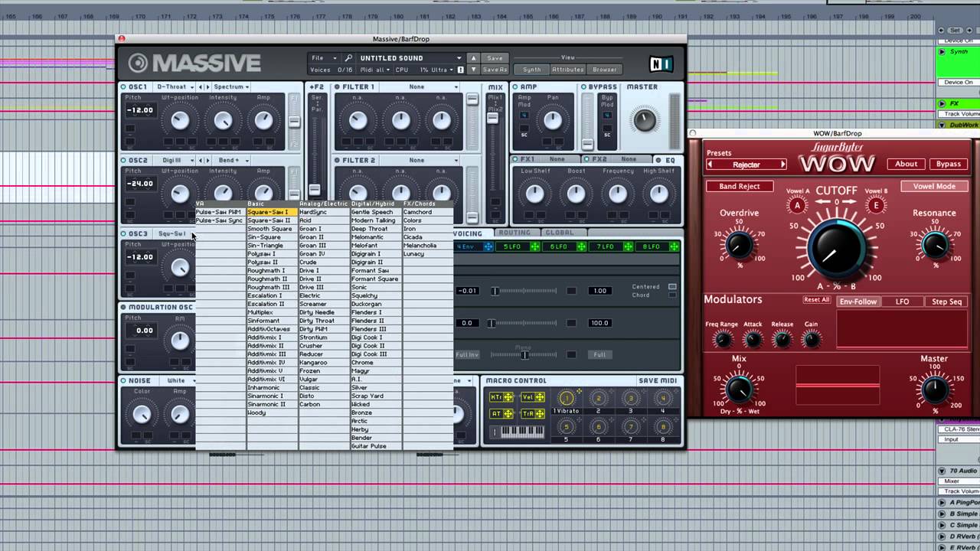Choose Square-Saw I wavetable from list

tap(272, 212)
